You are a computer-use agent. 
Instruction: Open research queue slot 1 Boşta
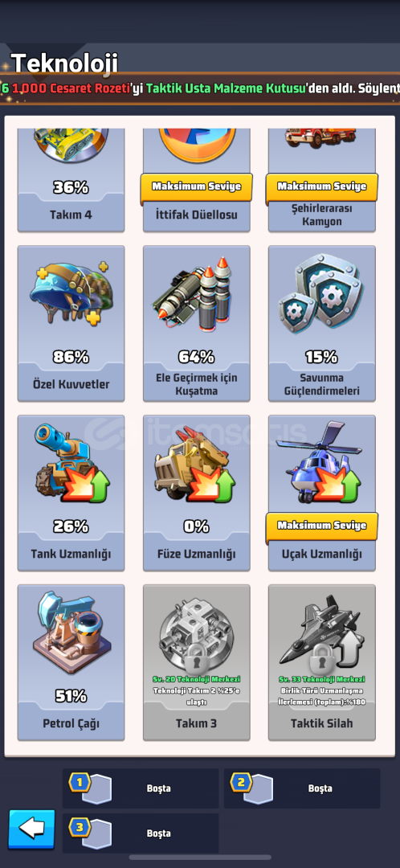(x=141, y=788)
